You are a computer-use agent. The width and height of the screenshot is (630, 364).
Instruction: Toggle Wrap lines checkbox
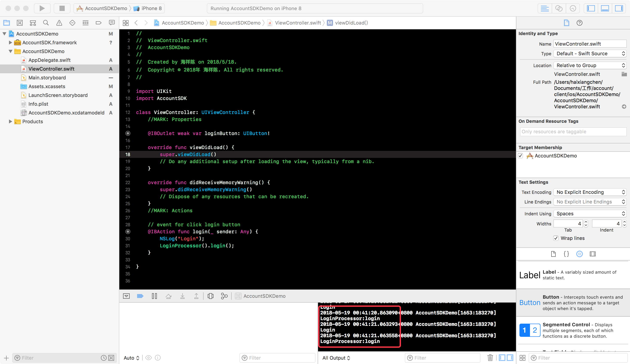click(x=555, y=238)
